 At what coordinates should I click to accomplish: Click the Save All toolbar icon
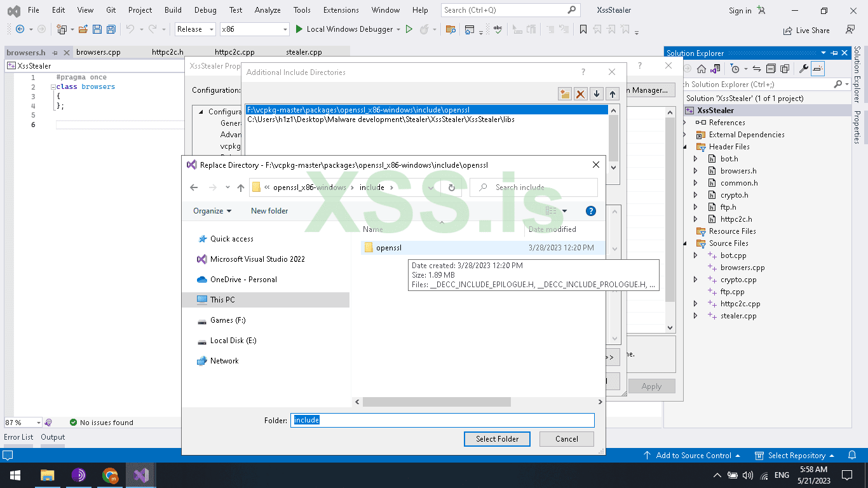click(x=111, y=29)
